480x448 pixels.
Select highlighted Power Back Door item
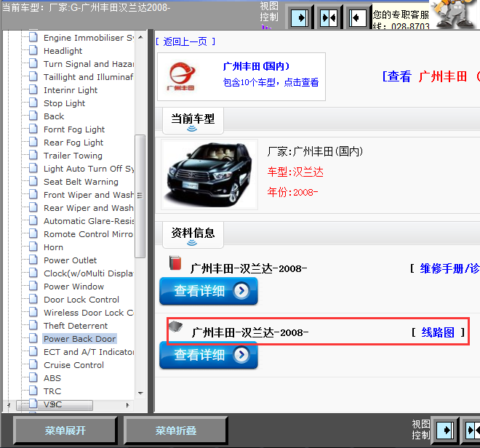pos(79,339)
